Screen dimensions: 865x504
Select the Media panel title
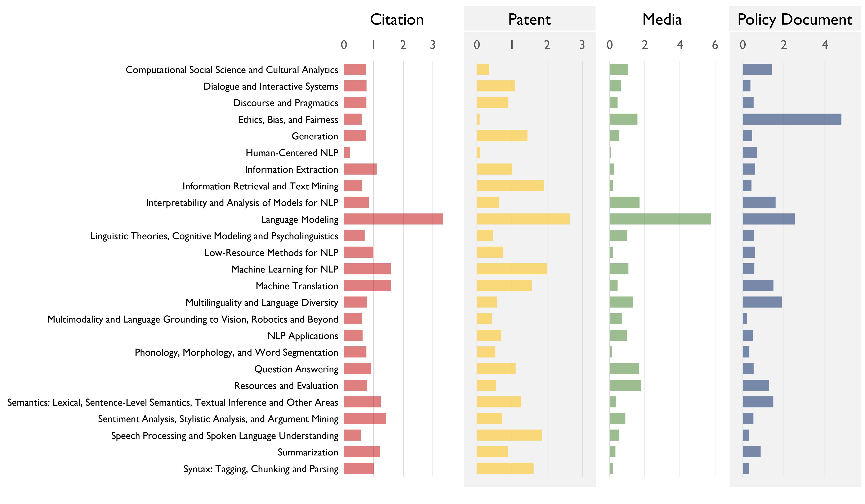pyautogui.click(x=662, y=19)
